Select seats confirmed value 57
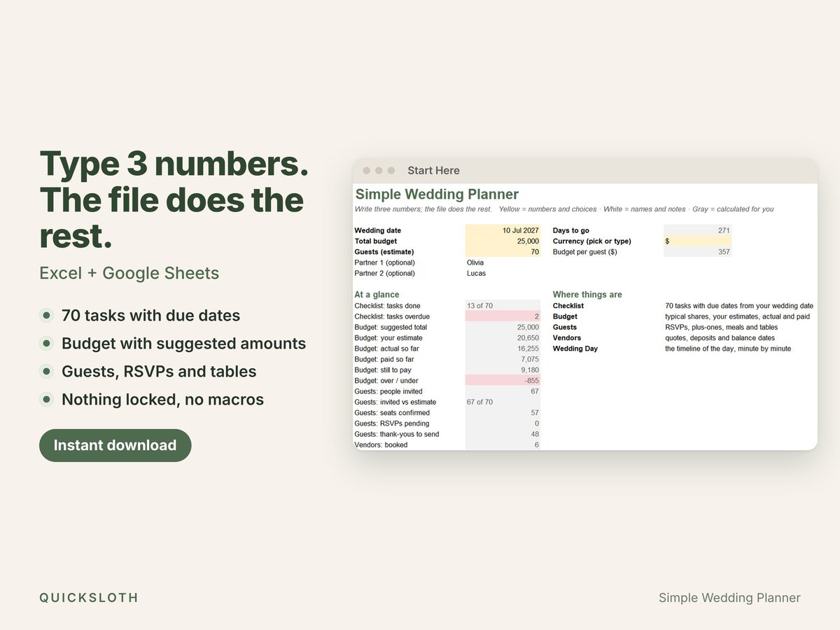The height and width of the screenshot is (630, 840). click(x=503, y=413)
